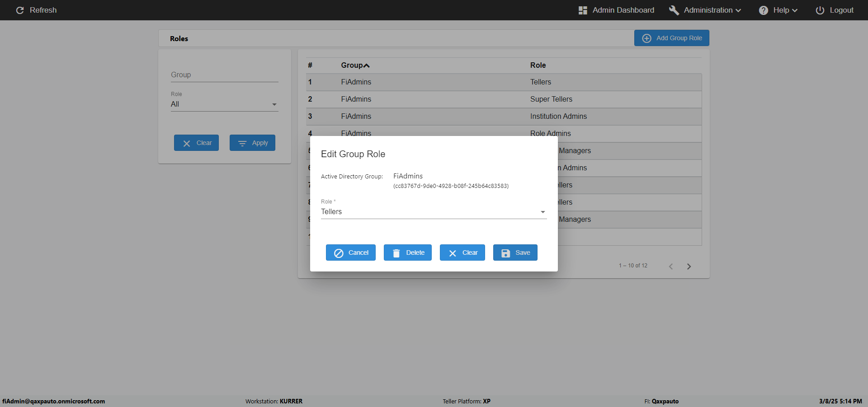The image size is (868, 407).
Task: Expand the Help menu chevron
Action: click(795, 10)
